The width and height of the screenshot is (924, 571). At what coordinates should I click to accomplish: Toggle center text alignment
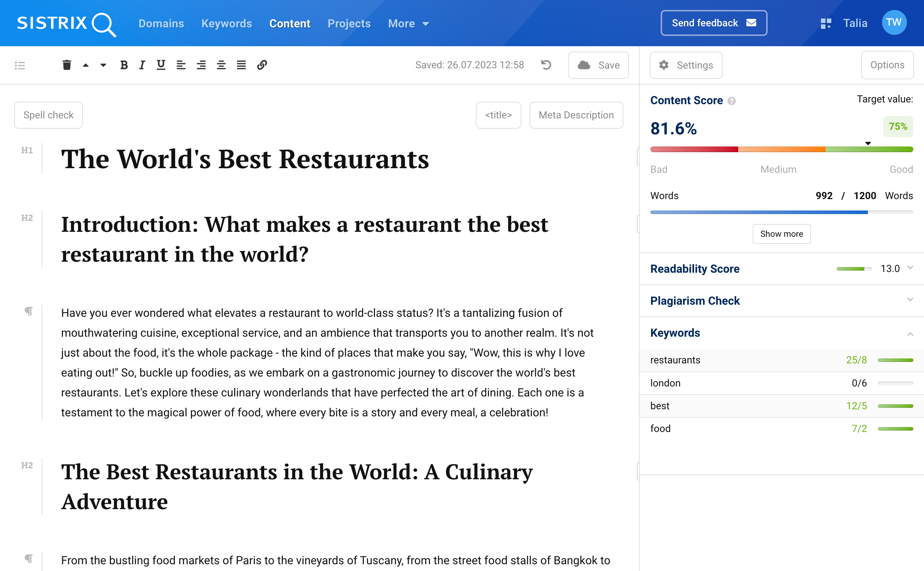tap(201, 65)
